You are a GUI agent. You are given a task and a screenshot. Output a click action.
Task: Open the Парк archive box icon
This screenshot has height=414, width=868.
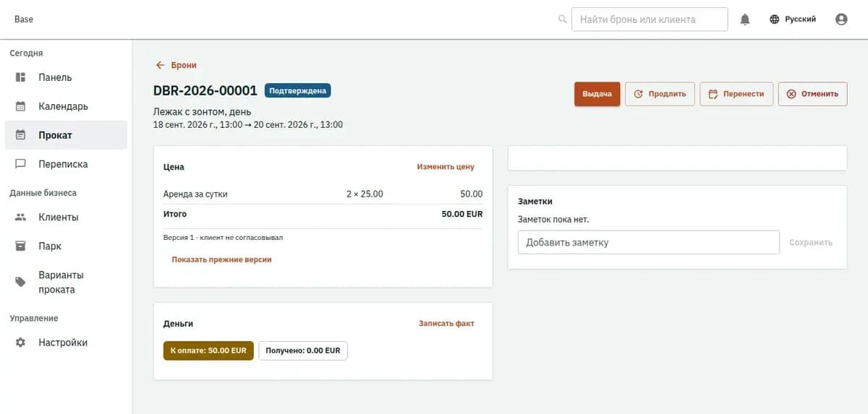point(21,246)
